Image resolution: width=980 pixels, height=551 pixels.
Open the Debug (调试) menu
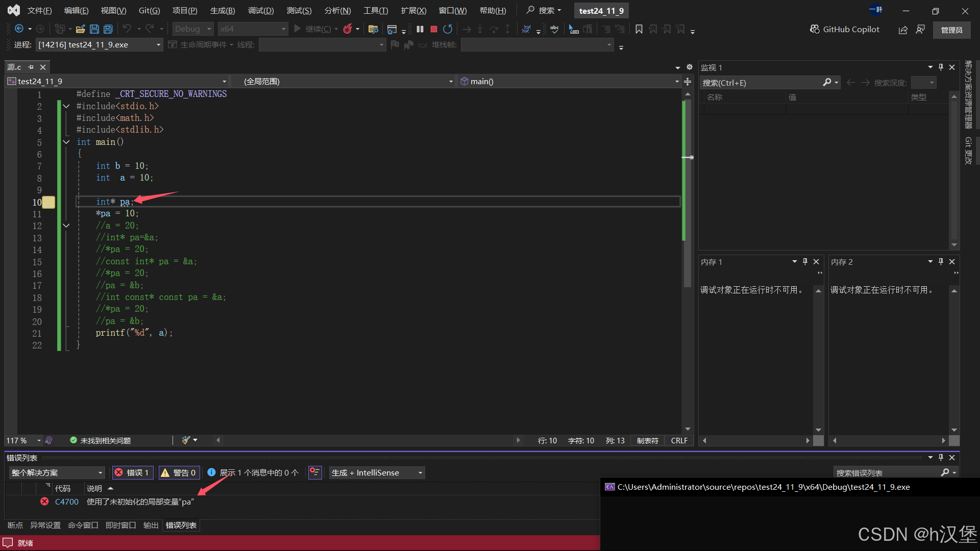[x=261, y=10]
